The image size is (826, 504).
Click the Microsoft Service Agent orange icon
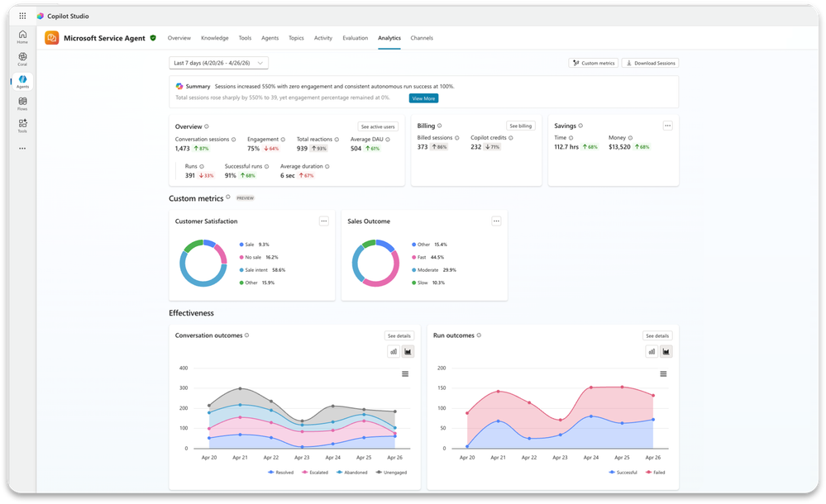click(51, 38)
